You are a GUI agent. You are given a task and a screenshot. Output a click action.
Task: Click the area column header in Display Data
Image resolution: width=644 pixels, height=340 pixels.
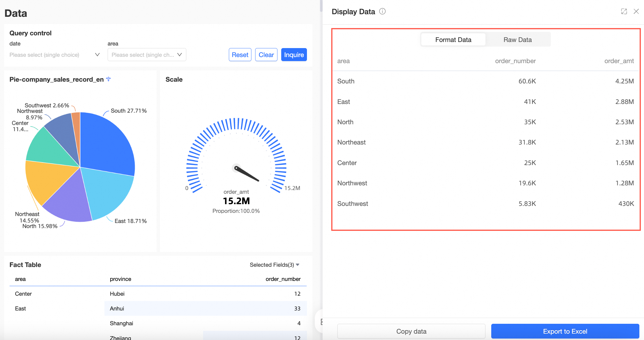343,61
